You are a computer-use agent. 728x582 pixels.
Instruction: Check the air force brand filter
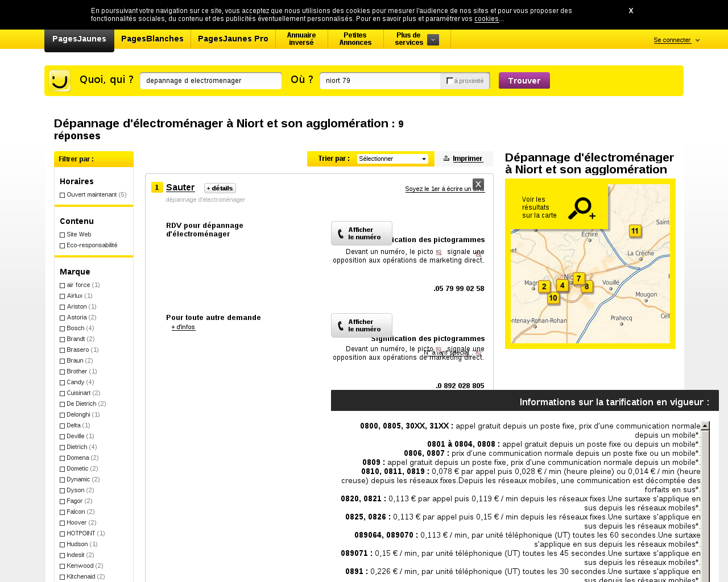(63, 285)
